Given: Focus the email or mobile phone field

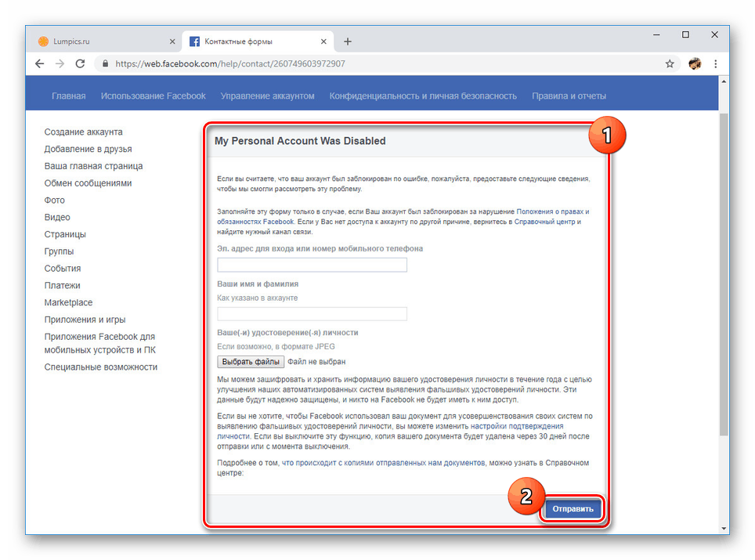Looking at the screenshot, I should tap(312, 265).
